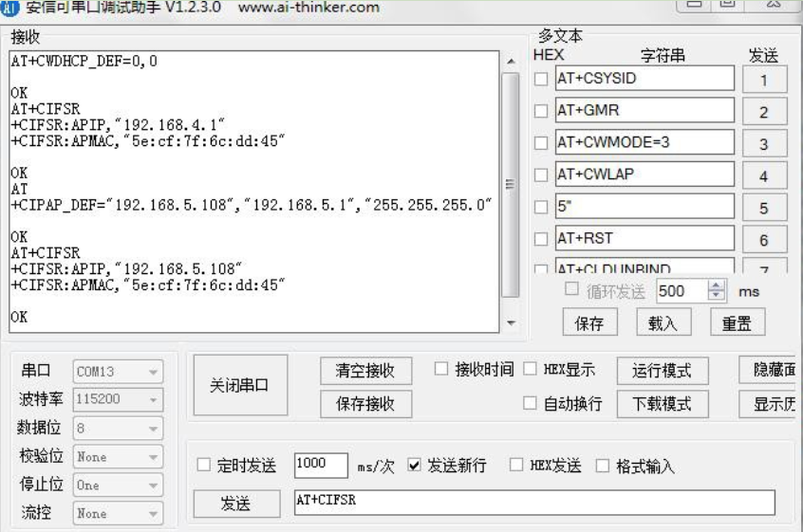Check the HEX box beside AT+GMR
Screen dimensions: 803x532
(541, 112)
